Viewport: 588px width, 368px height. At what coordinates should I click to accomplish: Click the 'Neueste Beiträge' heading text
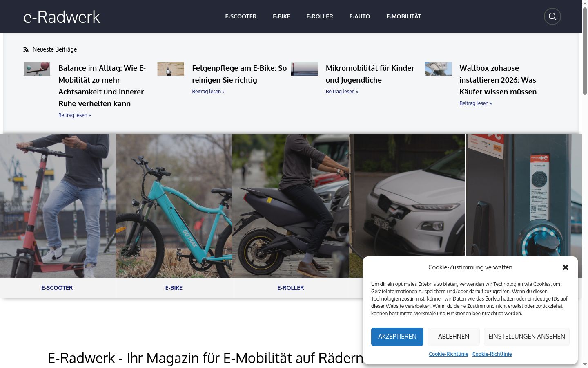point(55,49)
